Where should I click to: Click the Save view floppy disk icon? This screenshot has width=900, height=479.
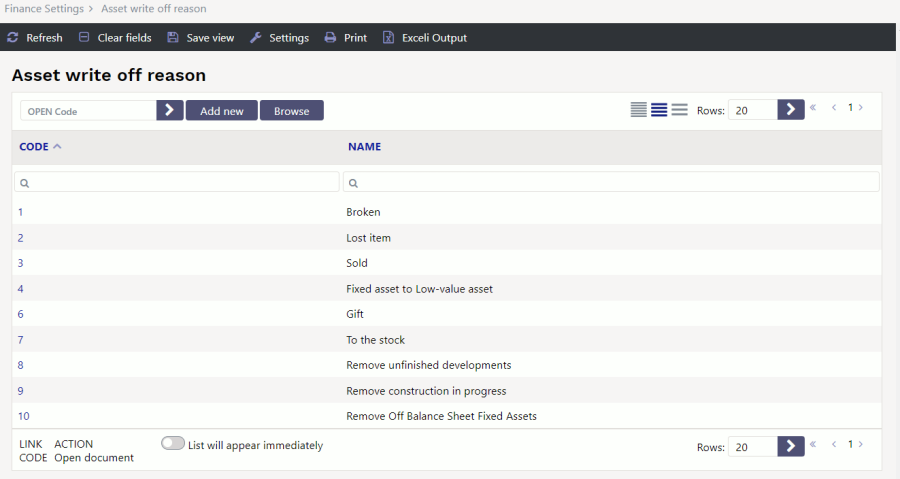[x=173, y=37]
